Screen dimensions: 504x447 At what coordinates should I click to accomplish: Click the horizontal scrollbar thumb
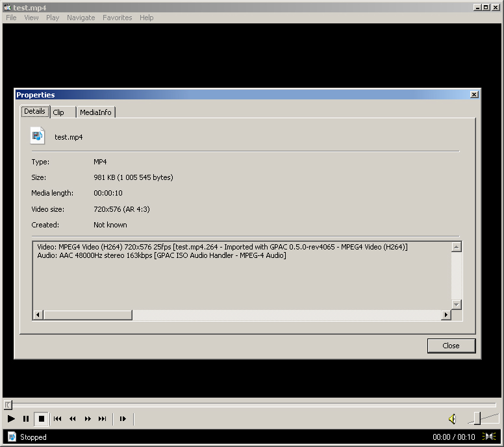point(88,315)
